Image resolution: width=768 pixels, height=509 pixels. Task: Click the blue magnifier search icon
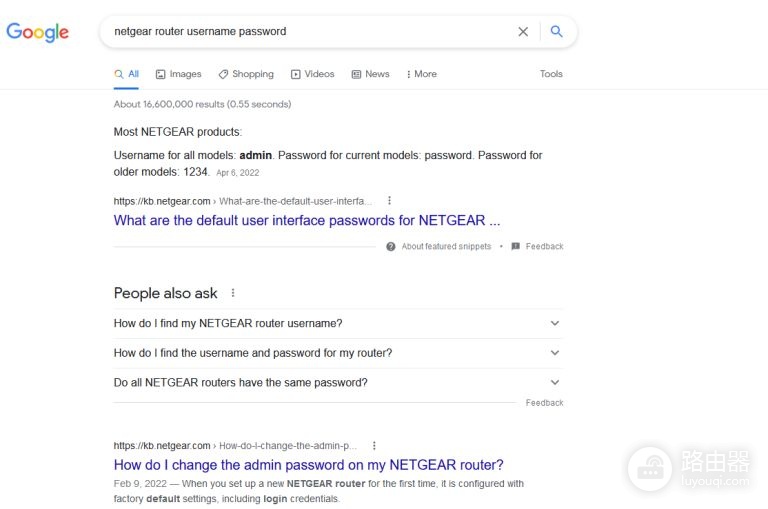point(556,31)
